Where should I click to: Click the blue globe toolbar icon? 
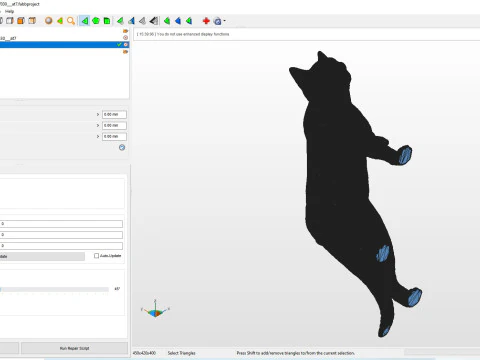(217, 21)
